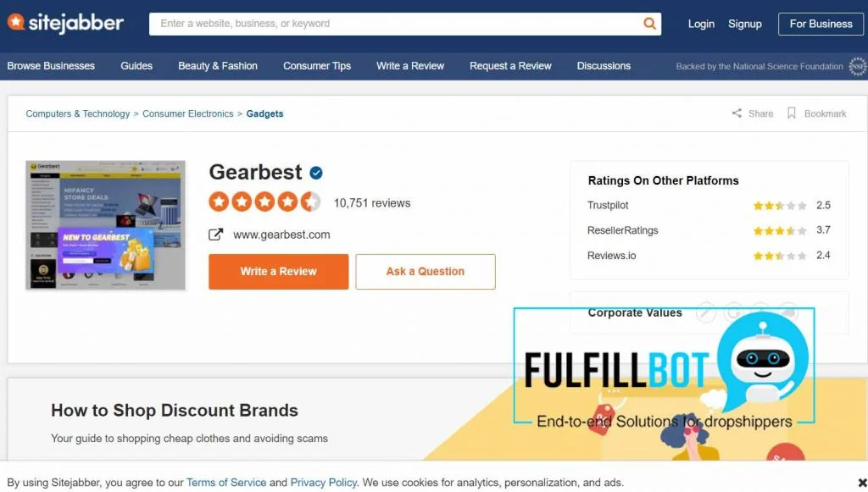
Task: Click Trustpilot's star rating
Action: pyautogui.click(x=779, y=205)
